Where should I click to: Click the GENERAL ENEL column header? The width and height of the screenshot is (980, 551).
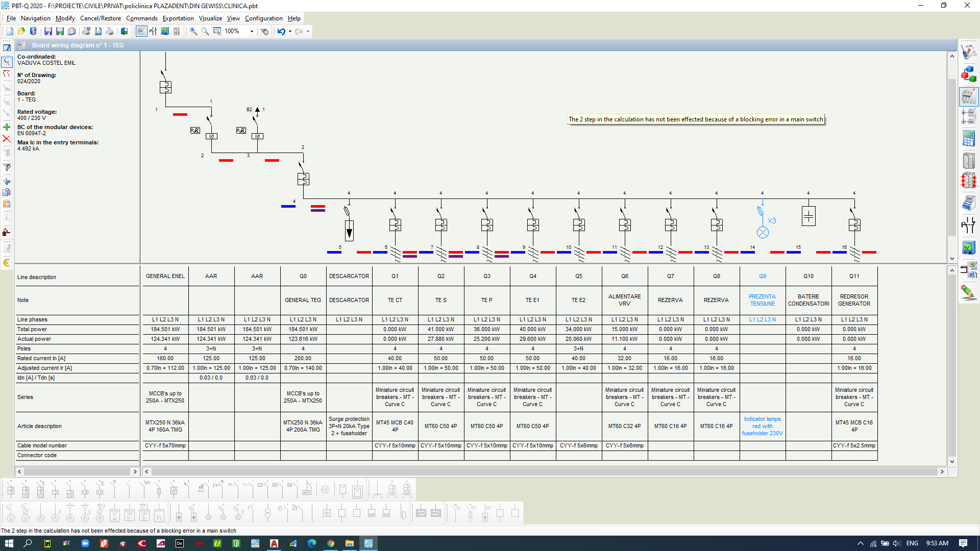coord(165,276)
